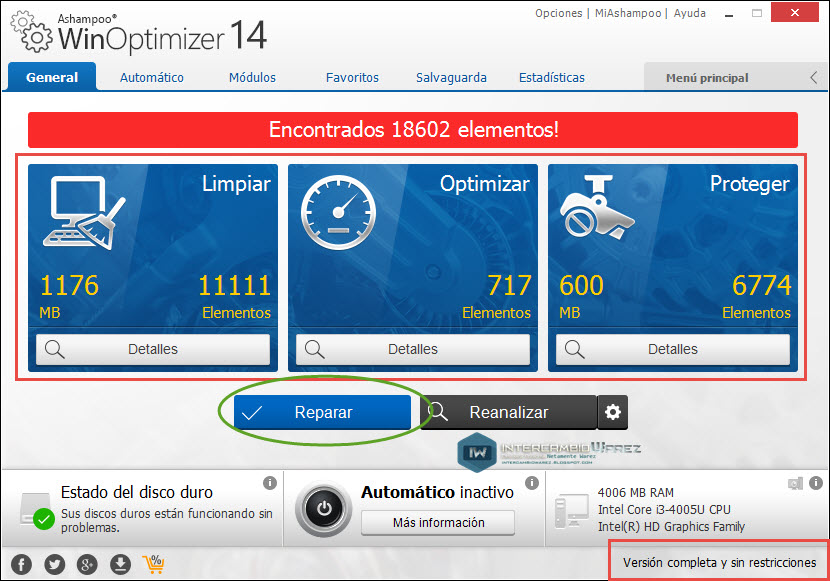Click the Encontrados 18602 elementos banner
The width and height of the screenshot is (830, 581).
(413, 130)
